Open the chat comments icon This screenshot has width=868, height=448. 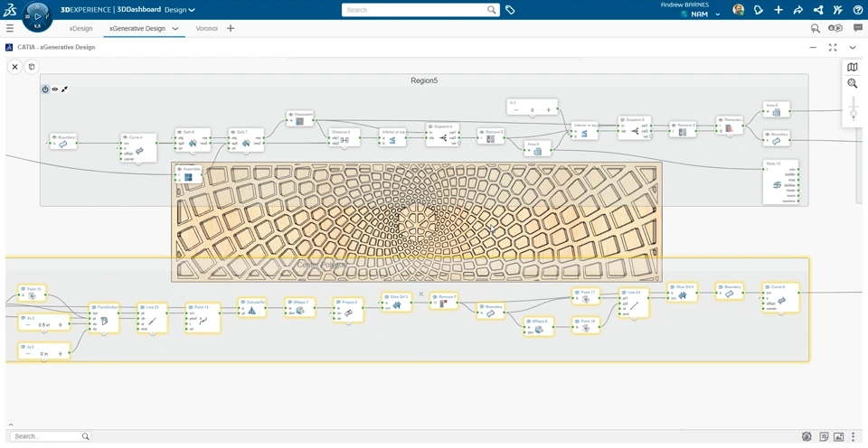857,28
